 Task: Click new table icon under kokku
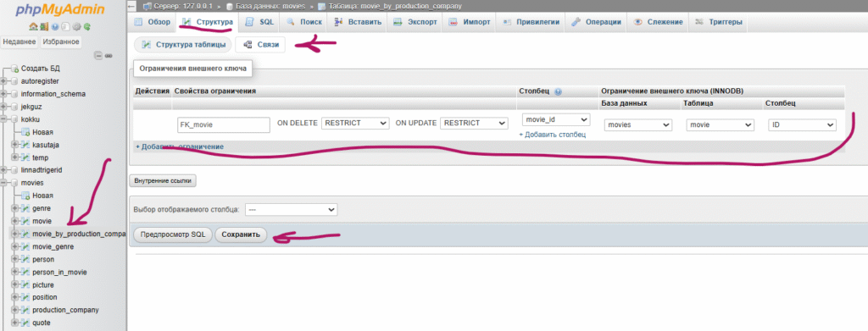pyautogui.click(x=25, y=132)
